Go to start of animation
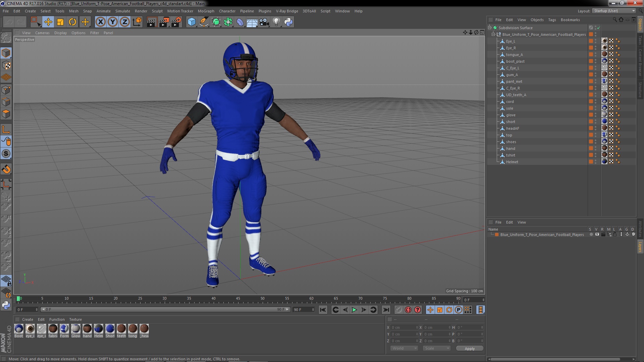The height and width of the screenshot is (362, 644). pos(323,310)
